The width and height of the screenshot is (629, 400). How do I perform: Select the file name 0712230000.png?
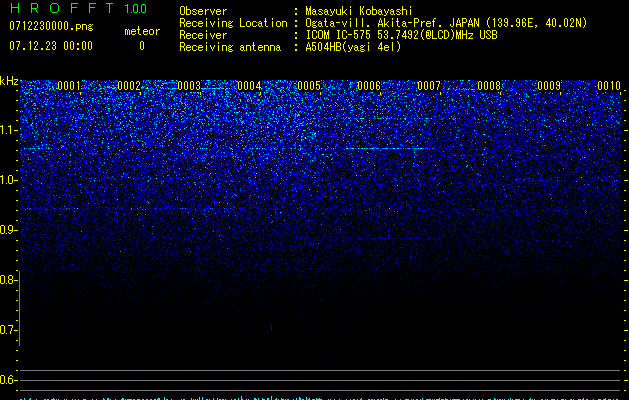click(x=51, y=26)
